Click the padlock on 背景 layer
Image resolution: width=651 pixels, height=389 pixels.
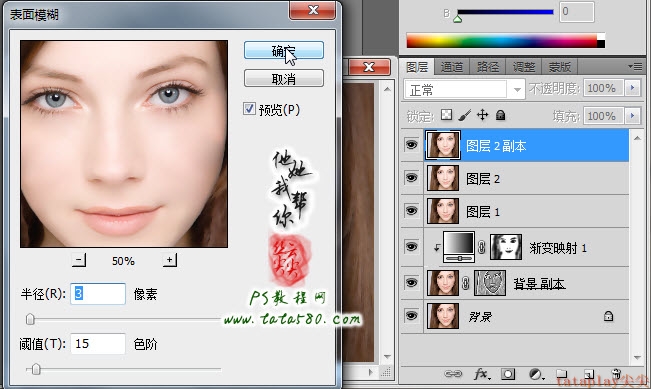pyautogui.click(x=608, y=316)
